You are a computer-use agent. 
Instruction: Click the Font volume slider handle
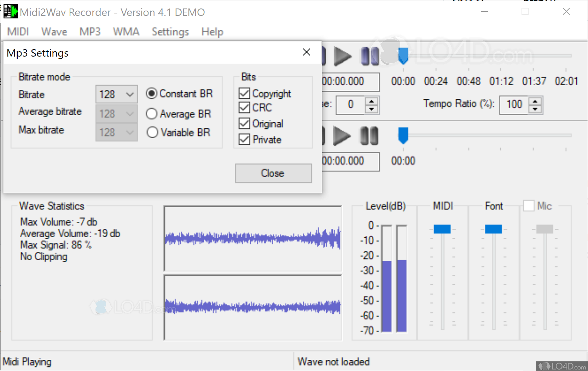click(493, 229)
